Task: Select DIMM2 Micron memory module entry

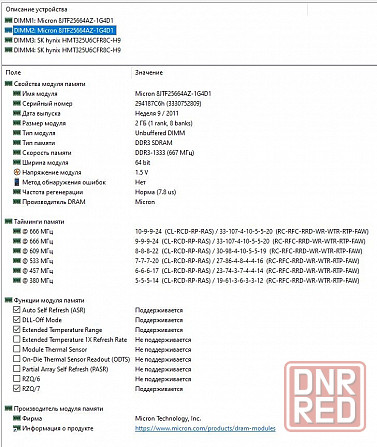Action: click(64, 31)
